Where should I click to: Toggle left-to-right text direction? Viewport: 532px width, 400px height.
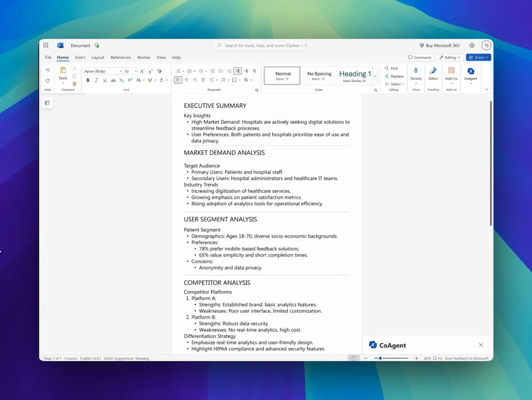coord(238,71)
